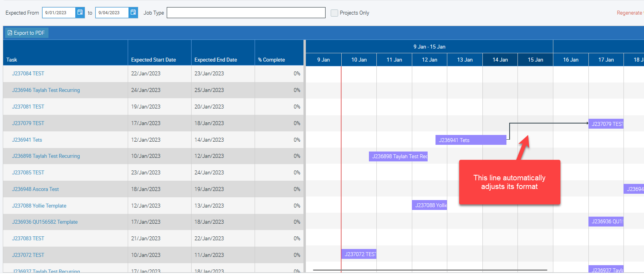Open the J236948 Ascora Test task

click(x=35, y=189)
